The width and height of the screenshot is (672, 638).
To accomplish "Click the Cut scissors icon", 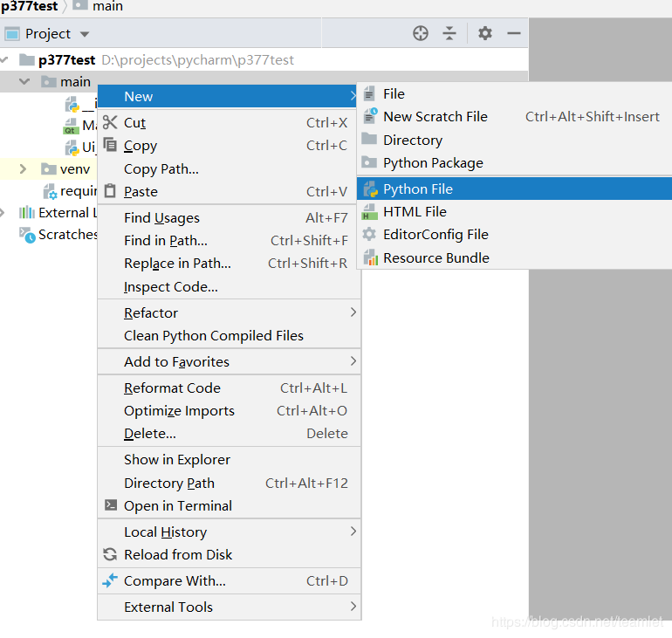I will [110, 122].
